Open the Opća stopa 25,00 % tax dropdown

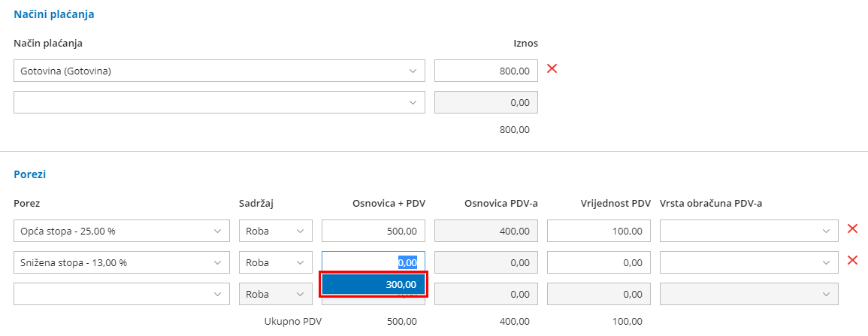(121, 231)
